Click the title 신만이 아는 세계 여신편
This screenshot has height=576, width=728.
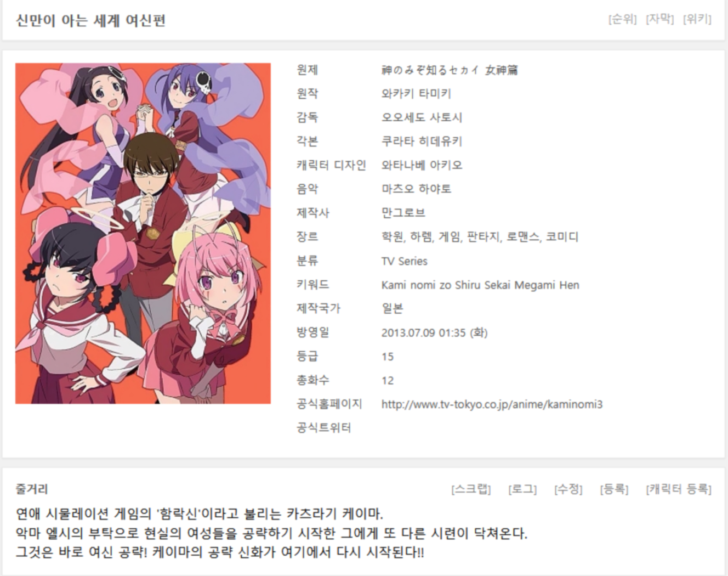90,21
